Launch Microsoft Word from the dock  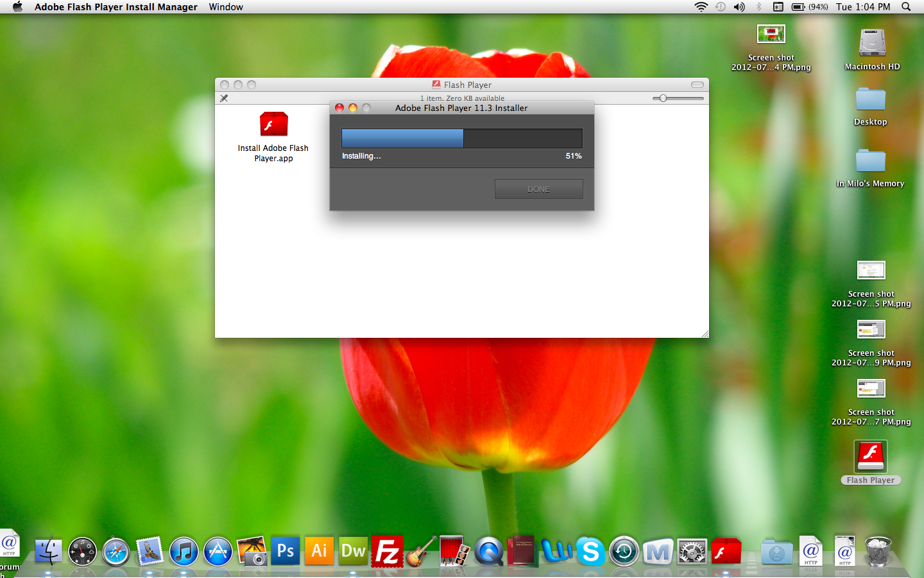click(556, 551)
